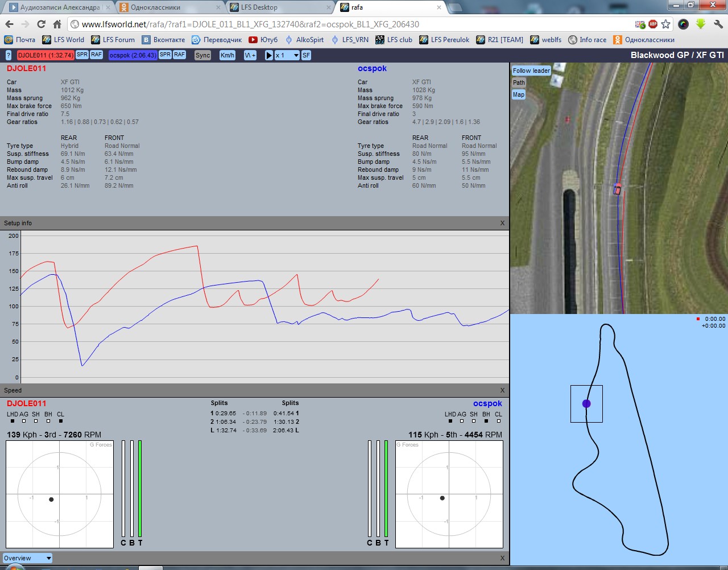Close the Speed graph panel
The image size is (728, 570).
(x=502, y=390)
